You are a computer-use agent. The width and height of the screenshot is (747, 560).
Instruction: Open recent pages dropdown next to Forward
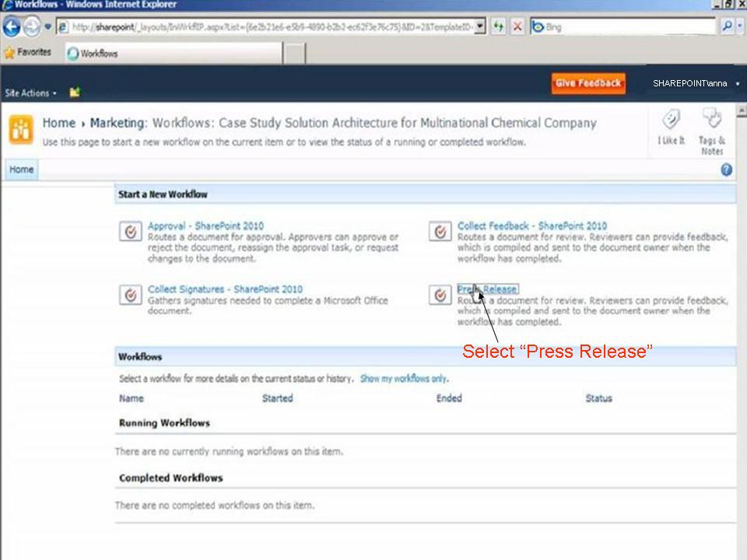47,26
